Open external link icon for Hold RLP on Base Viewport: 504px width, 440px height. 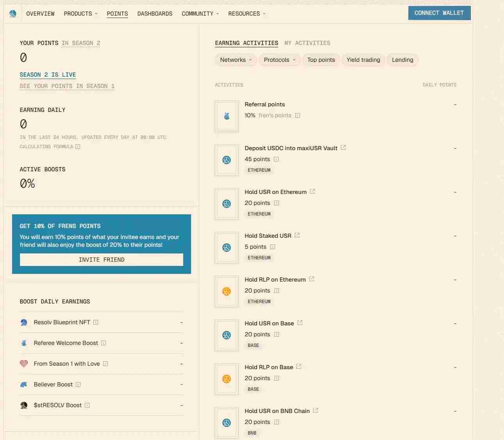click(x=299, y=367)
